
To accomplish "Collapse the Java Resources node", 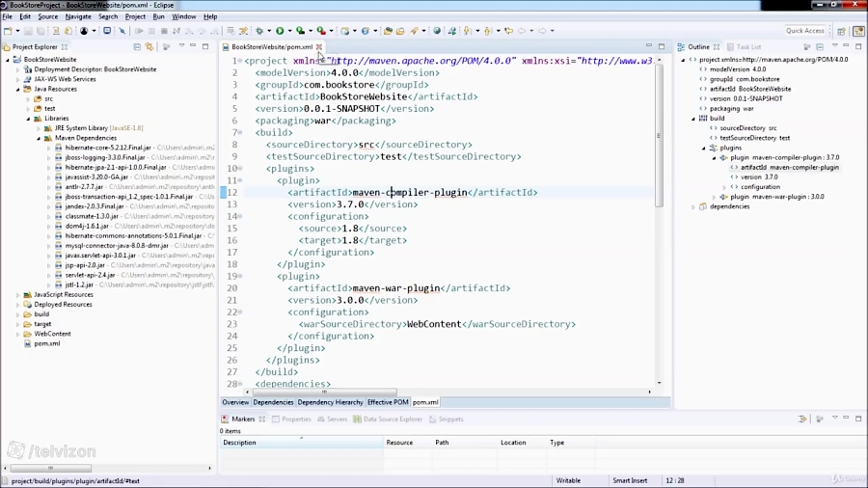I will [x=17, y=89].
